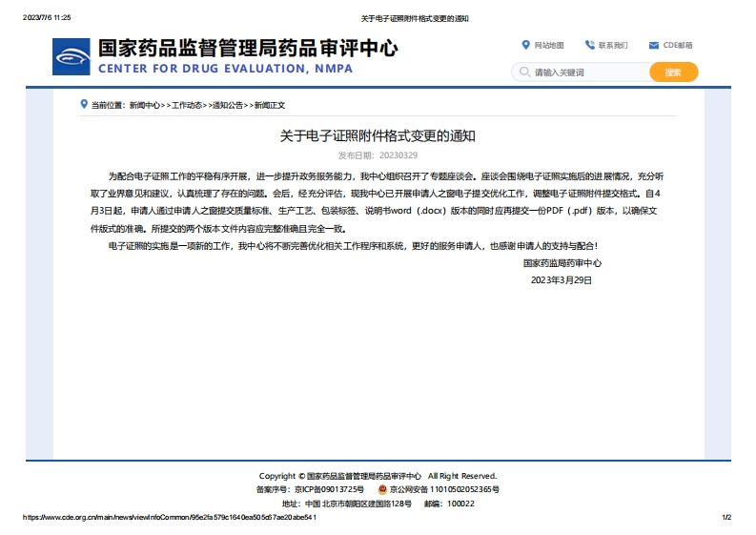Click the CDE mailbox envelope icon

(x=654, y=45)
